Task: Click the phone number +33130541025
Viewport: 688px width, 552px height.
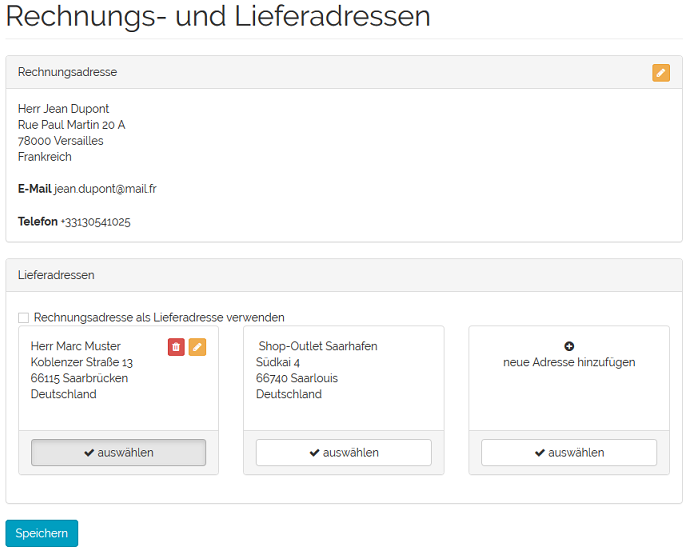Action: pyautogui.click(x=95, y=222)
